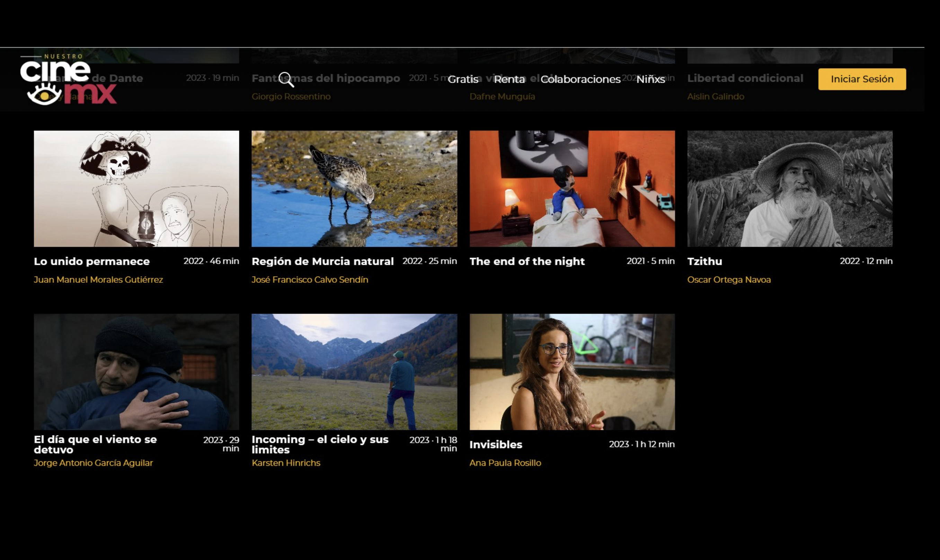This screenshot has height=560, width=940.
Task: Open director Juan Manuel Morales Gutiérrez
Action: pos(98,280)
